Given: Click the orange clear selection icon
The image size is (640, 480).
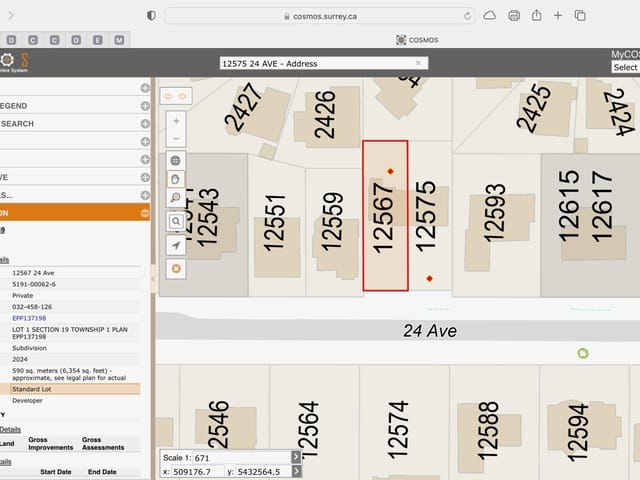Looking at the screenshot, I should (x=176, y=269).
